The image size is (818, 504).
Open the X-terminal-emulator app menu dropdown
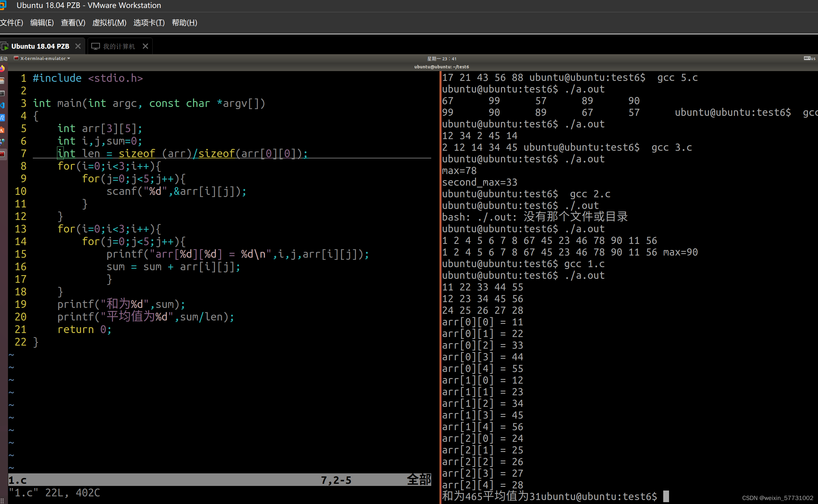tap(42, 58)
